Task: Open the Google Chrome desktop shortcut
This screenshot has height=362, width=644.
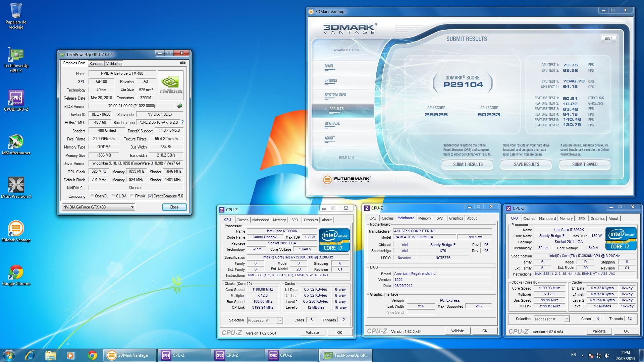Action: (x=16, y=275)
